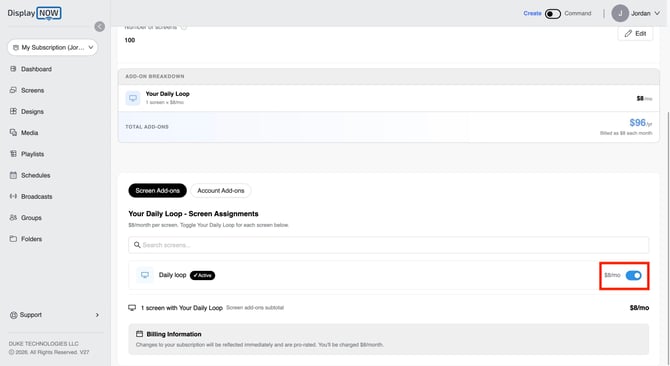
Task: Go to Media in sidebar
Action: pos(29,133)
